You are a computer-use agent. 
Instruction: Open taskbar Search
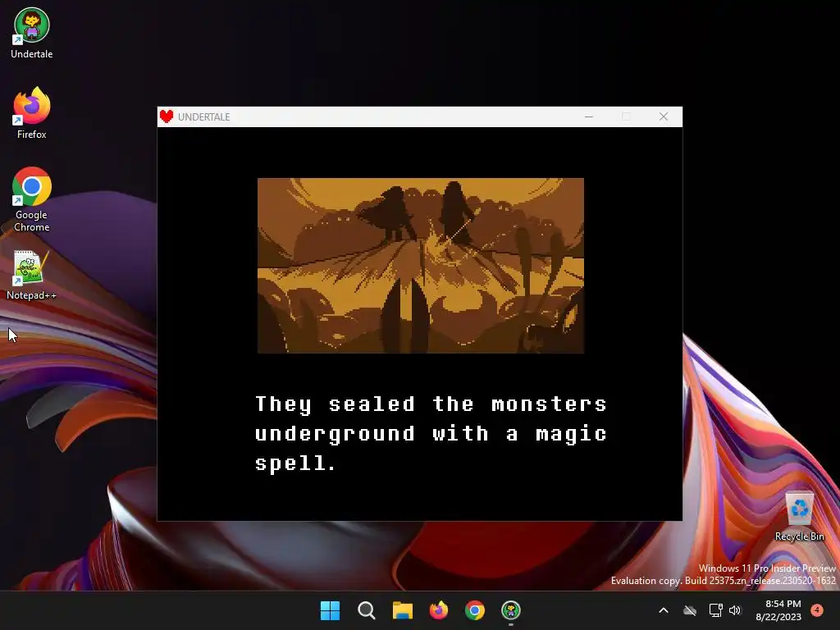point(367,610)
